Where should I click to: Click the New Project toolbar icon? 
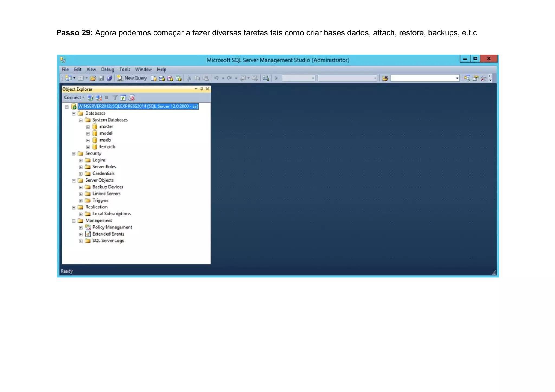click(68, 78)
